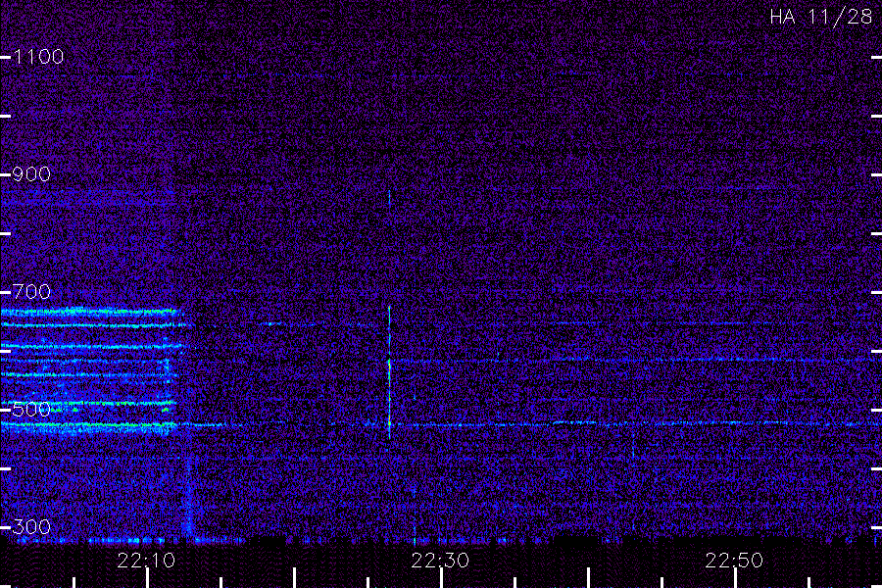Click the 22:30 time axis label
This screenshot has width=882, height=588.
(x=440, y=561)
